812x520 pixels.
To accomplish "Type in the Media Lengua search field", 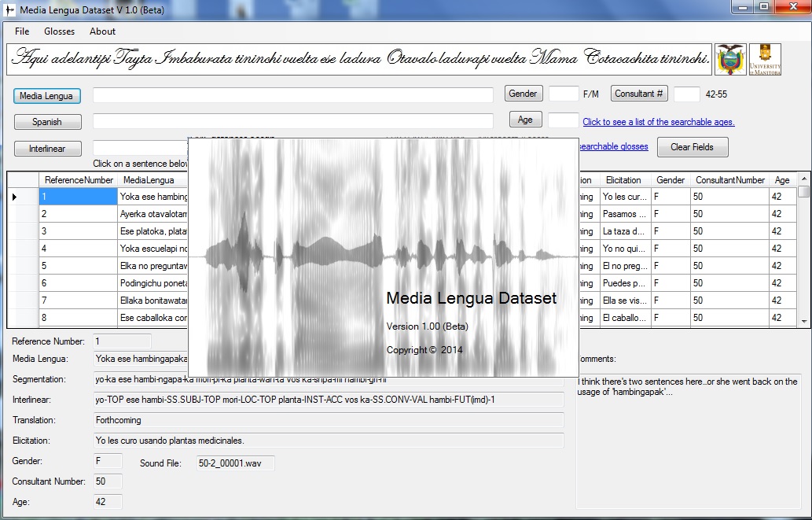I will tap(292, 95).
